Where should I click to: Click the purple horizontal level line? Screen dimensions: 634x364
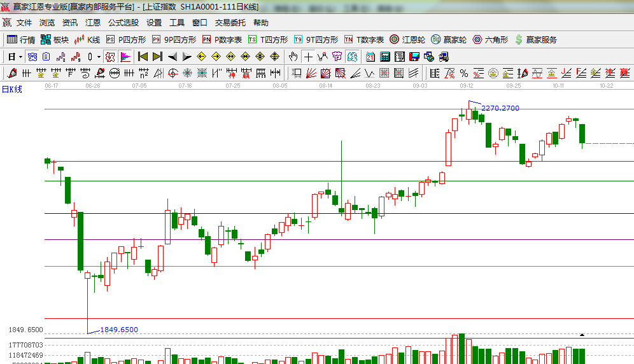click(318, 239)
